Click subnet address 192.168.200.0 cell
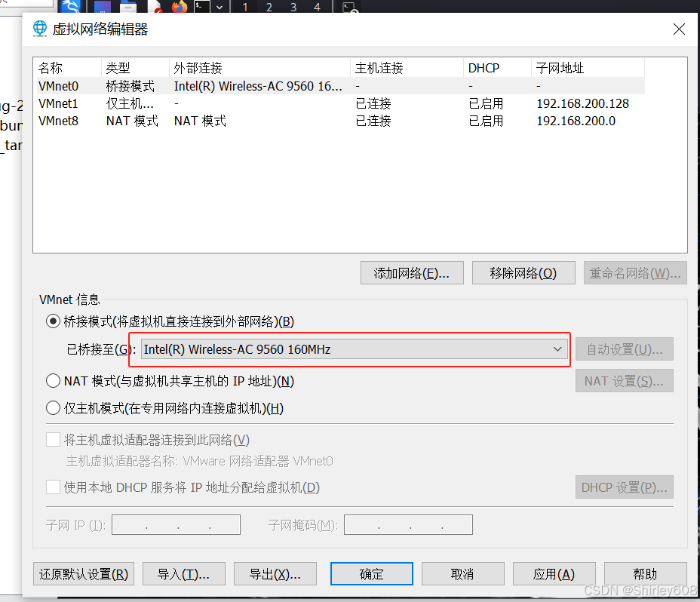This screenshot has height=602, width=700. tap(576, 121)
